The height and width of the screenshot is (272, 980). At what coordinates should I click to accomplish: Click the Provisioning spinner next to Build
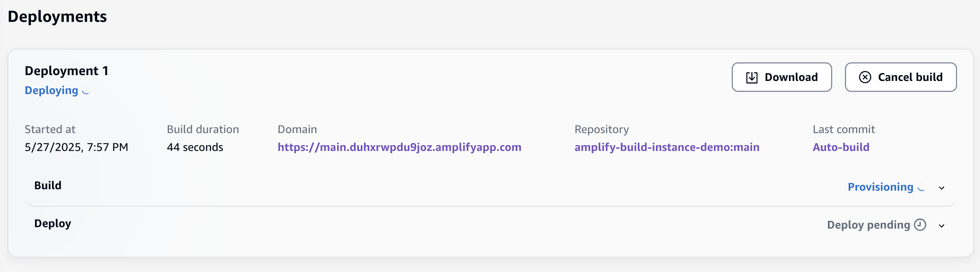(921, 187)
